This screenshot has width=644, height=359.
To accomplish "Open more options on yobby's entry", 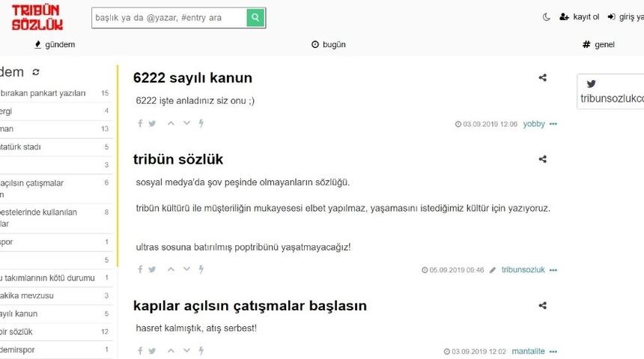I will 553,124.
